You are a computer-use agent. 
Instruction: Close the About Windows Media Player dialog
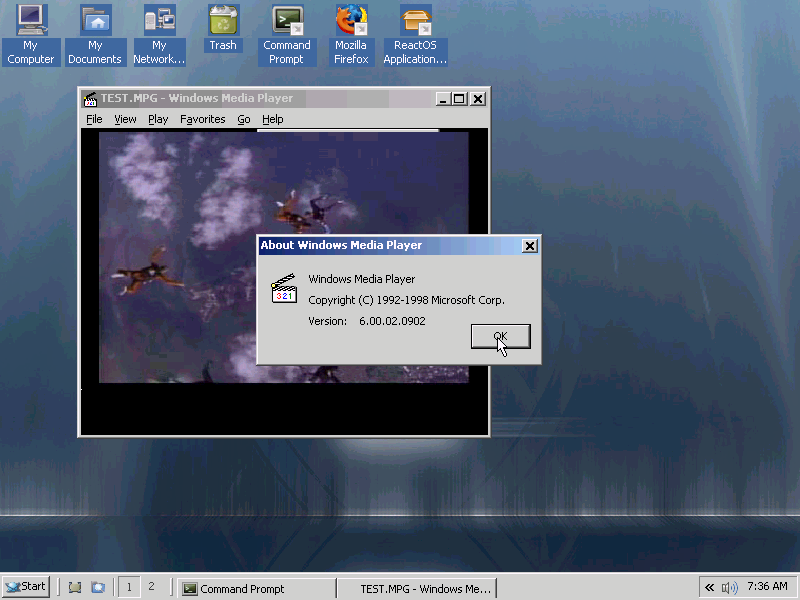(x=530, y=246)
